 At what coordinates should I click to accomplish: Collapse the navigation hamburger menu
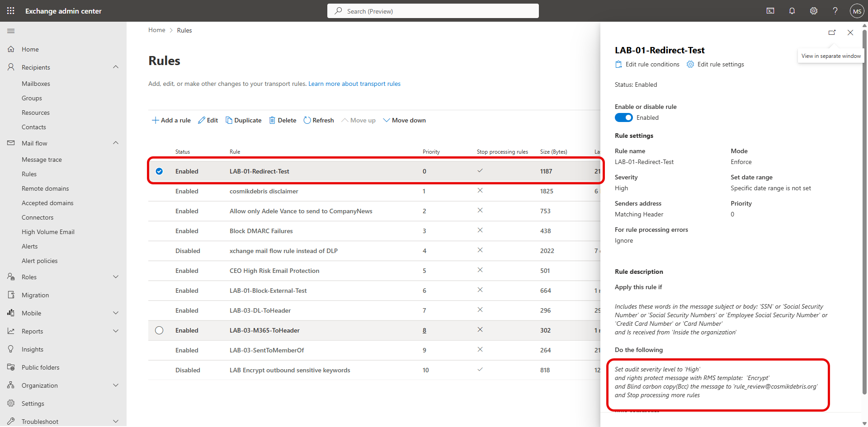[x=11, y=31]
